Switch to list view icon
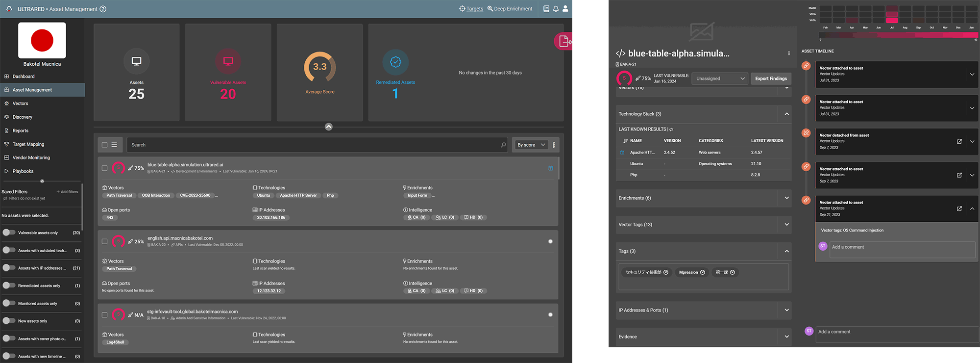 114,145
